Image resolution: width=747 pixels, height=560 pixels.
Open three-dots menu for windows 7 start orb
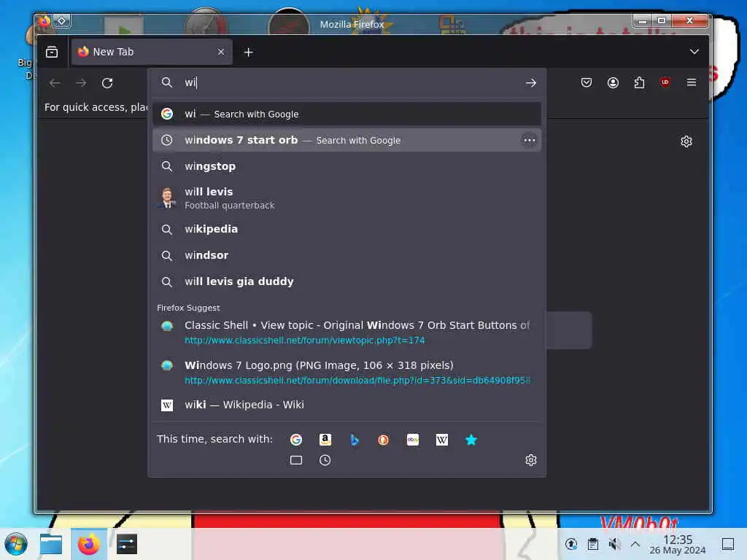pos(529,140)
